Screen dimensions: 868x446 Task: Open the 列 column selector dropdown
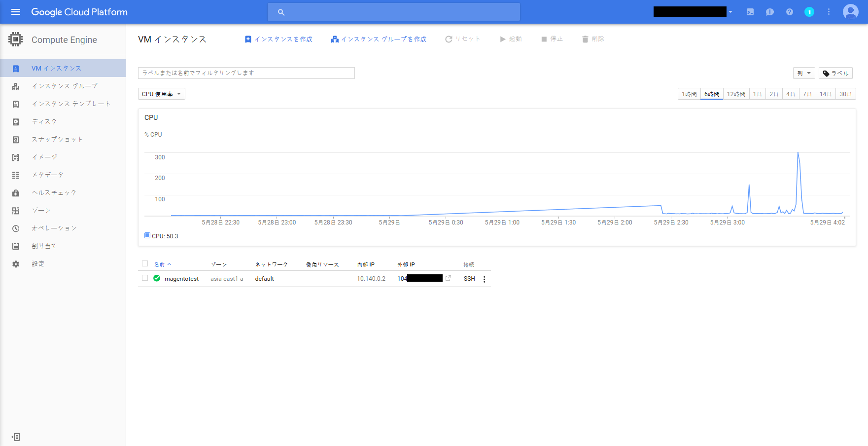pyautogui.click(x=803, y=73)
